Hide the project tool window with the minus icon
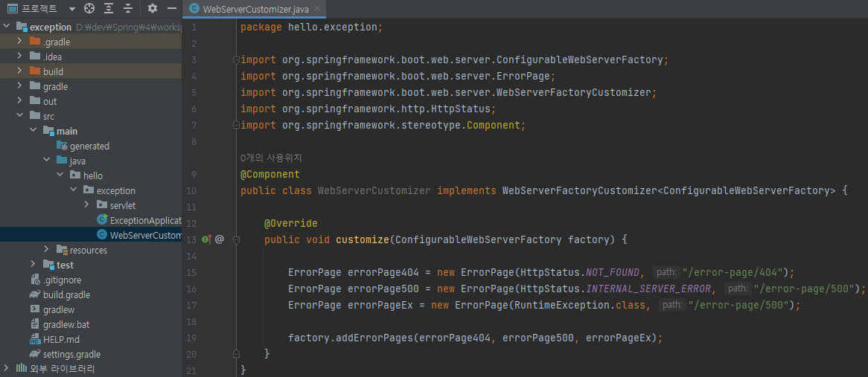The height and width of the screenshot is (377, 868). tap(172, 8)
